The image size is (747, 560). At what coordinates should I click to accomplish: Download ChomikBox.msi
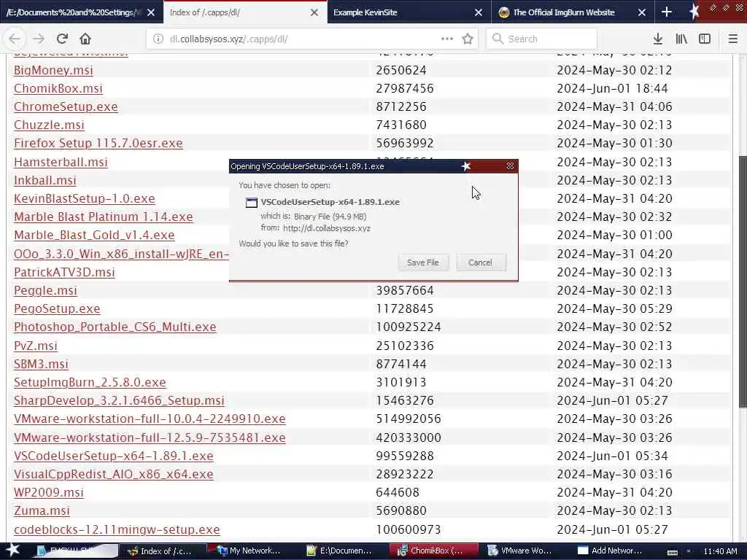coord(58,88)
